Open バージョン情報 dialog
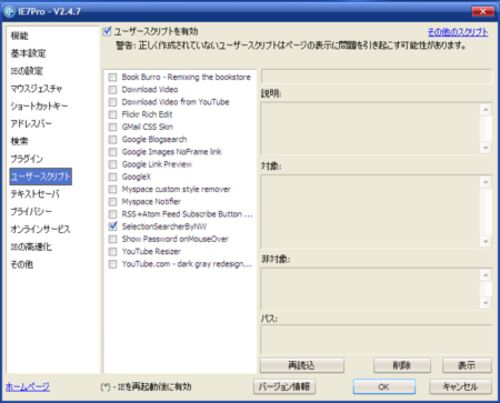This screenshot has width=500, height=403. click(x=284, y=387)
